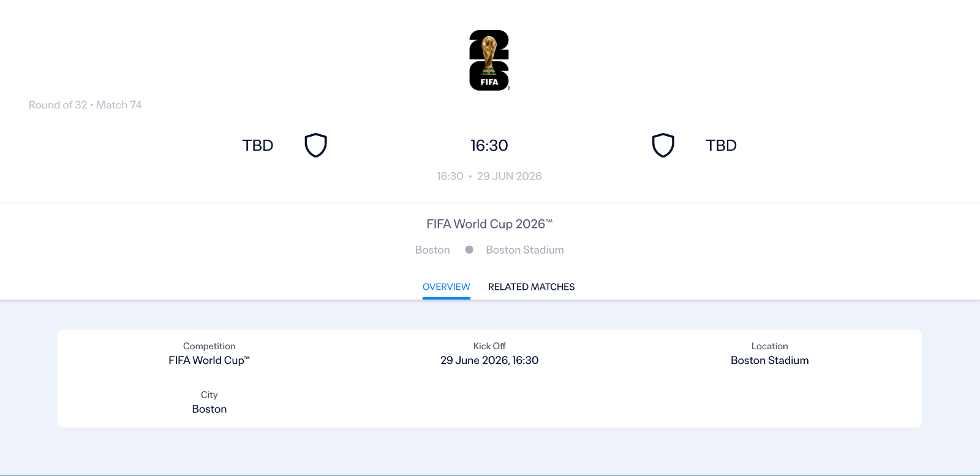Viewport: 980px width, 476px height.
Task: Select the left team's shield crest
Action: point(315,145)
